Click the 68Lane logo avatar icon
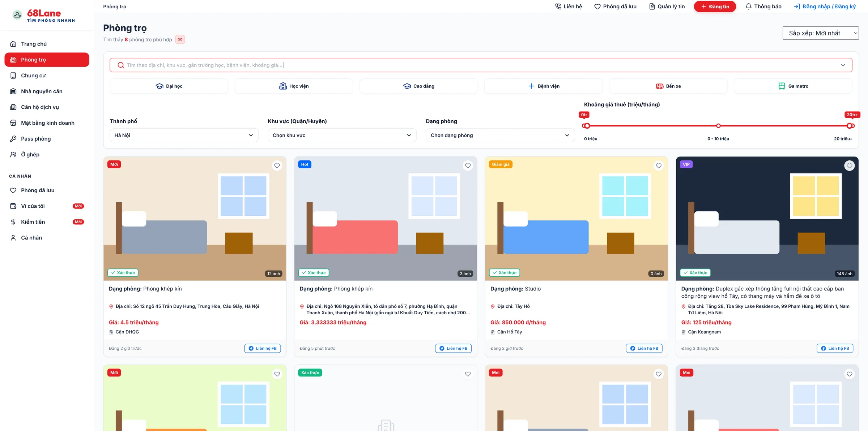 click(17, 15)
